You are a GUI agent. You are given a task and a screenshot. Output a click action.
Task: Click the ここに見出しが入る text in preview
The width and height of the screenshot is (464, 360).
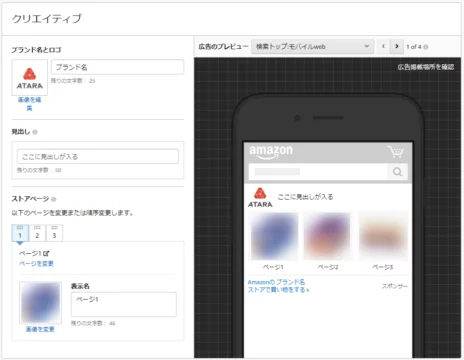click(305, 197)
